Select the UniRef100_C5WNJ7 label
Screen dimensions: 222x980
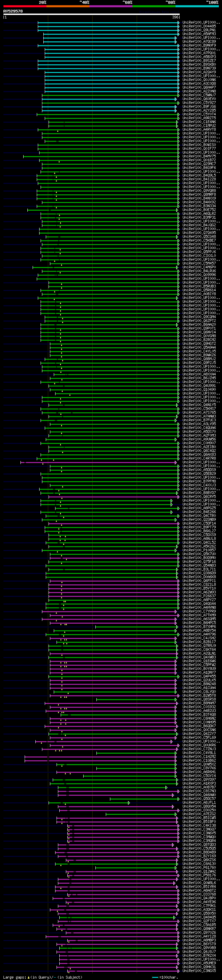(199, 95)
